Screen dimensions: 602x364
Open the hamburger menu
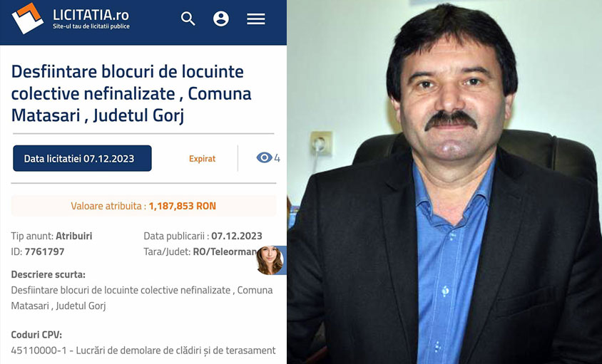coord(255,19)
